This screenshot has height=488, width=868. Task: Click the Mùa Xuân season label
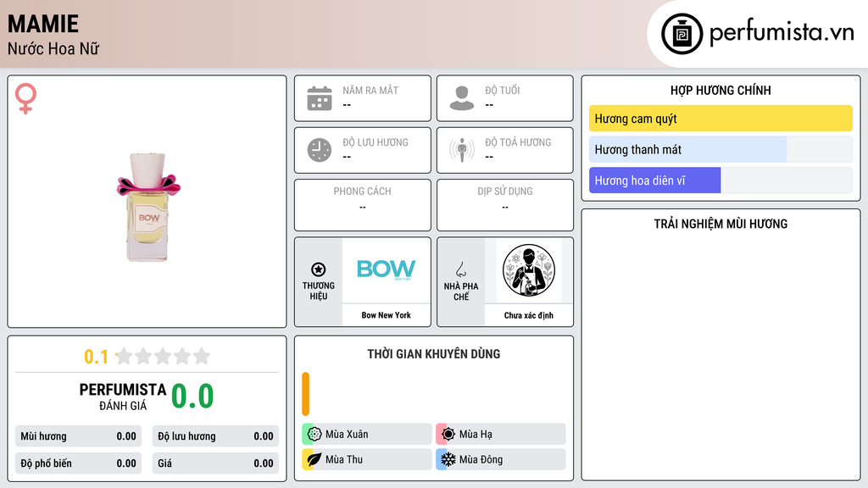(x=347, y=435)
